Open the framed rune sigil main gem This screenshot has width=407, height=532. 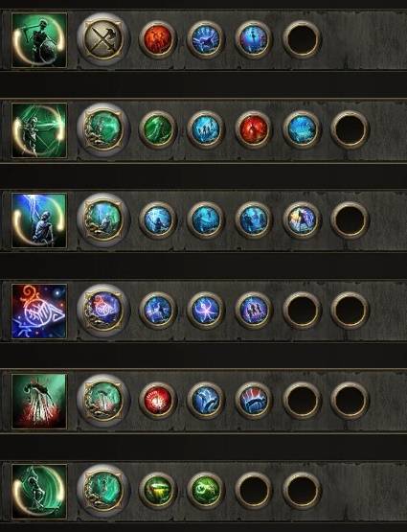click(x=103, y=311)
